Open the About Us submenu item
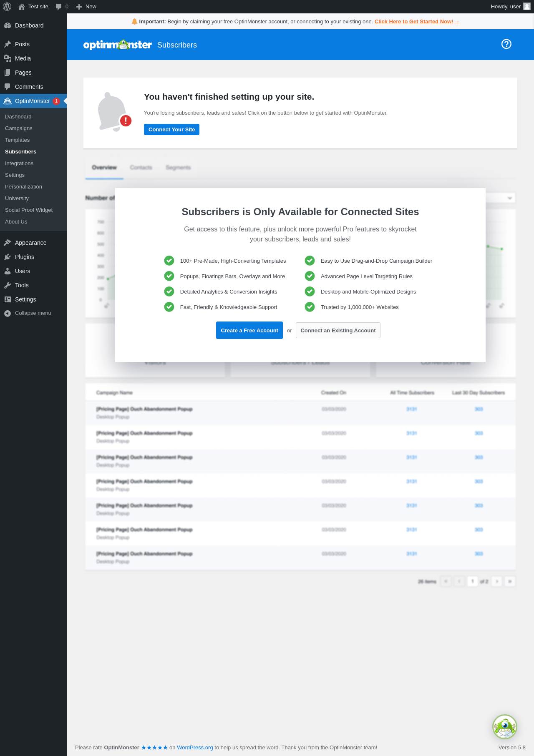Viewport: 534px width, 756px height. click(16, 222)
